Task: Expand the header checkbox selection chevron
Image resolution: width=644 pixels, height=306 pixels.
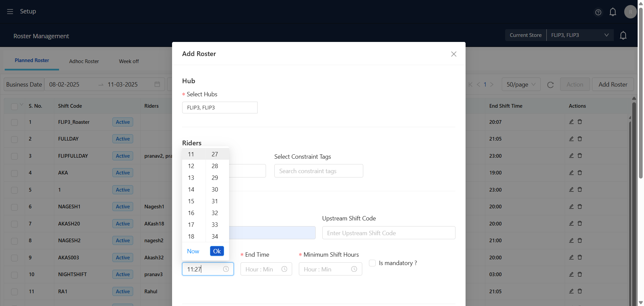Action: pyautogui.click(x=21, y=105)
